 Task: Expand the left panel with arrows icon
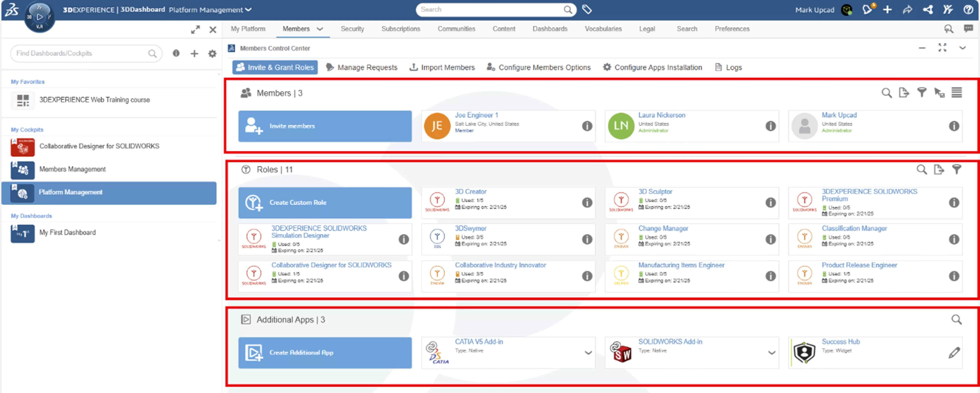[196, 30]
